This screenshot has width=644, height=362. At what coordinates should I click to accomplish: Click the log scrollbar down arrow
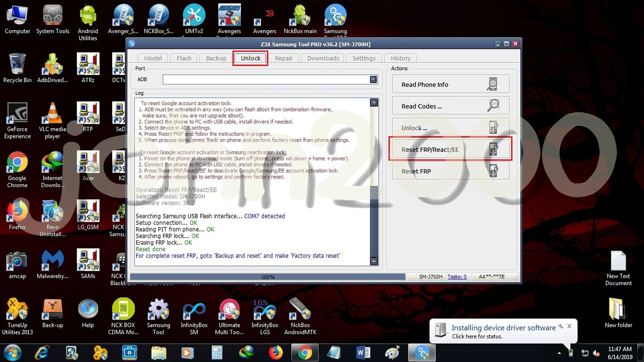[374, 261]
